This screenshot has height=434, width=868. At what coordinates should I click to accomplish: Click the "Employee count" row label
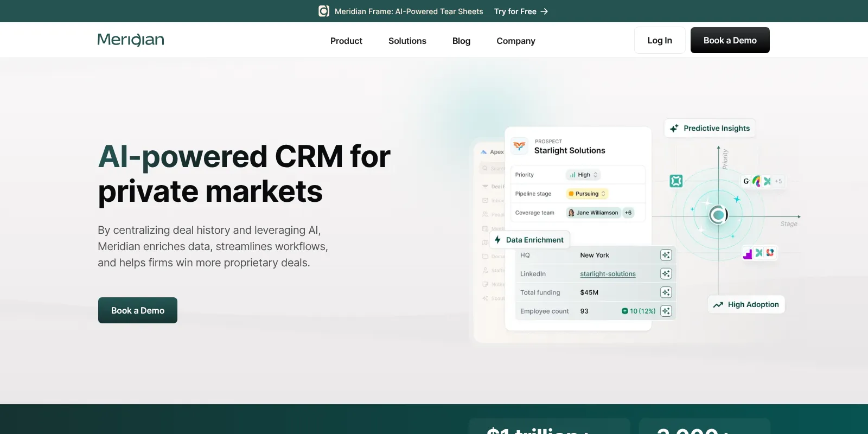[x=545, y=311]
